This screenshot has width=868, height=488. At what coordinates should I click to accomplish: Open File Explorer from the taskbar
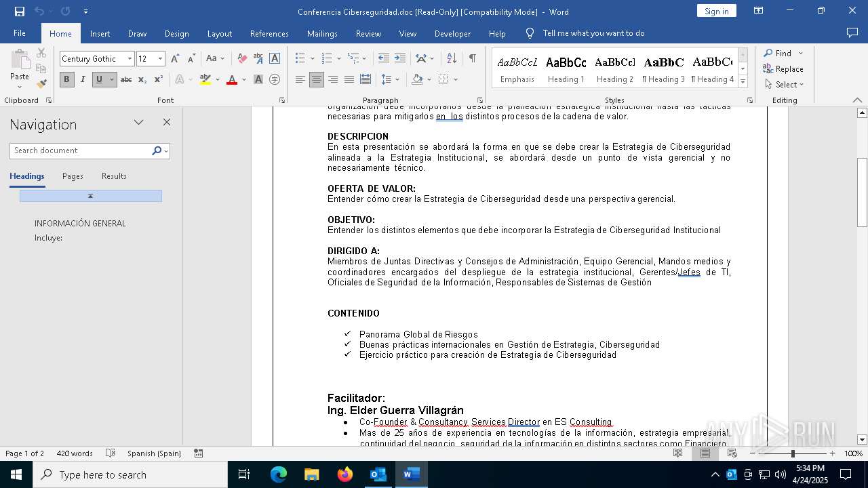(312, 474)
